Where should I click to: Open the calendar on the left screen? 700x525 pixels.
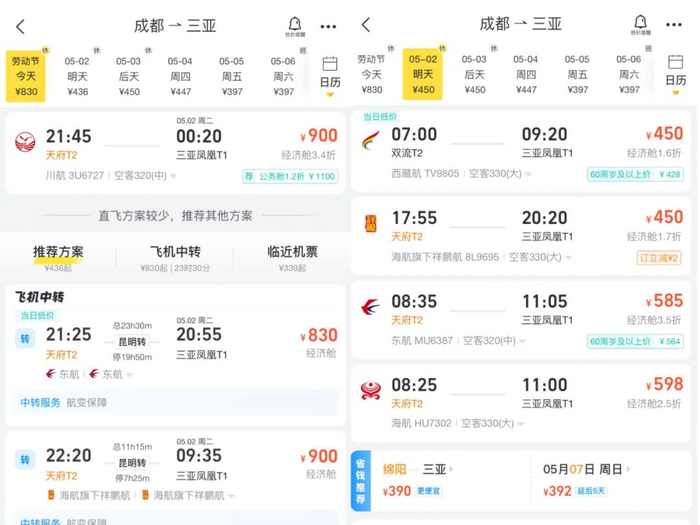click(330, 75)
